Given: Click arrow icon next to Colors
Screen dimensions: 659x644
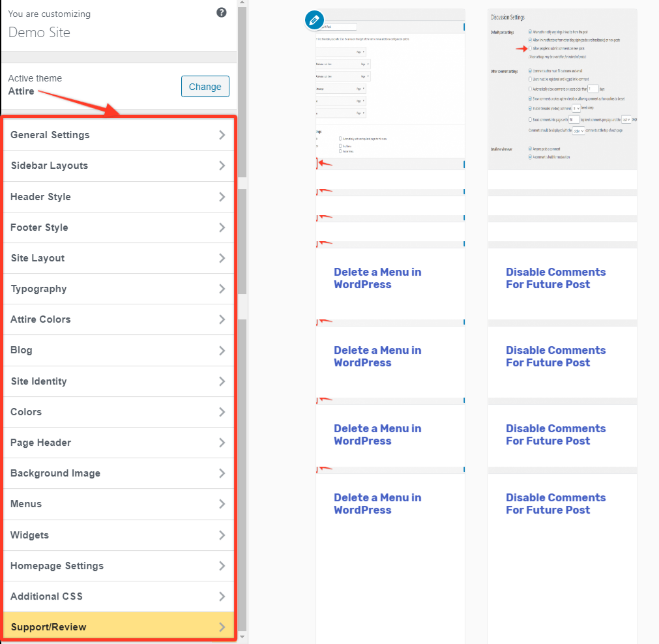Looking at the screenshot, I should [x=222, y=412].
